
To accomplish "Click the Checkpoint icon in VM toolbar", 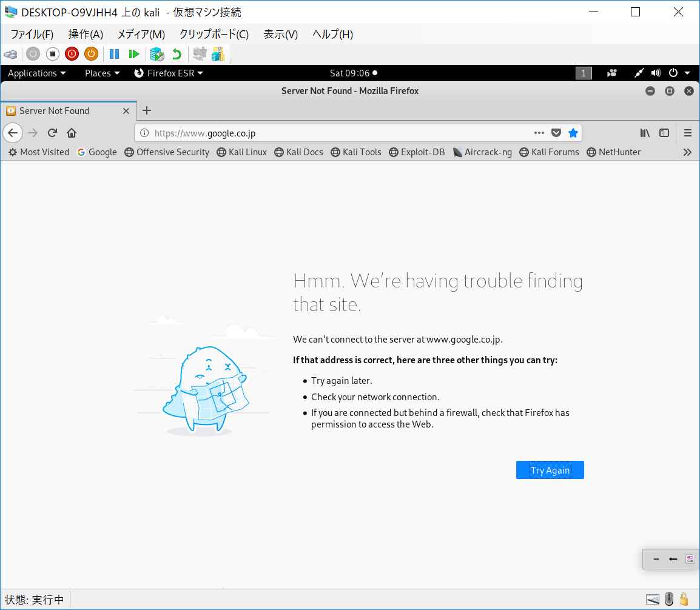I will (x=157, y=54).
